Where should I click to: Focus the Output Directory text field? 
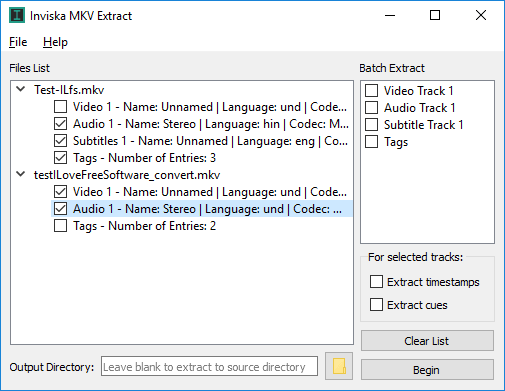click(x=209, y=366)
